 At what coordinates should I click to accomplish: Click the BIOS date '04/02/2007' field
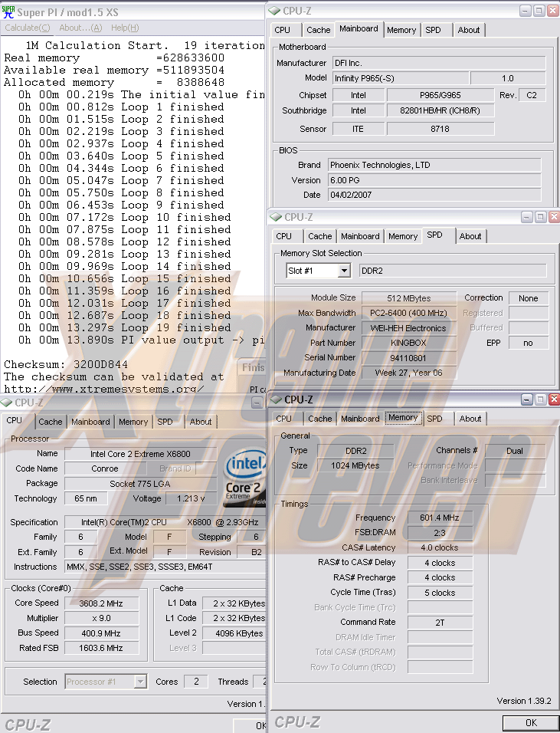click(x=434, y=195)
